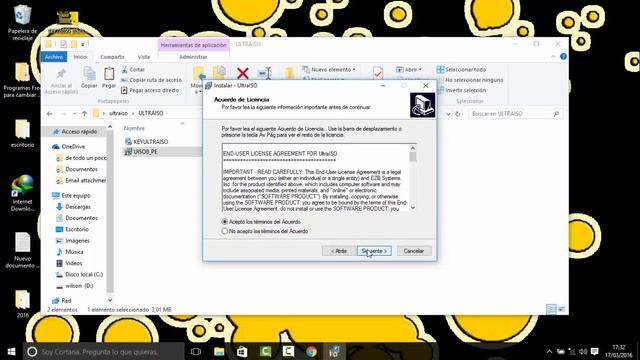Open the Archivo tab in File Explorer
The width and height of the screenshot is (640, 360).
point(54,57)
